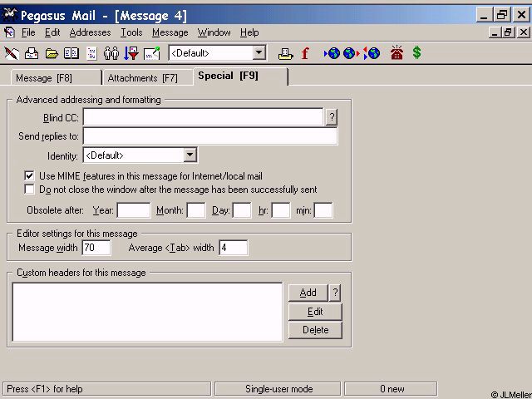The image size is (532, 399).
Task: Open the Window menu
Action: [x=214, y=32]
